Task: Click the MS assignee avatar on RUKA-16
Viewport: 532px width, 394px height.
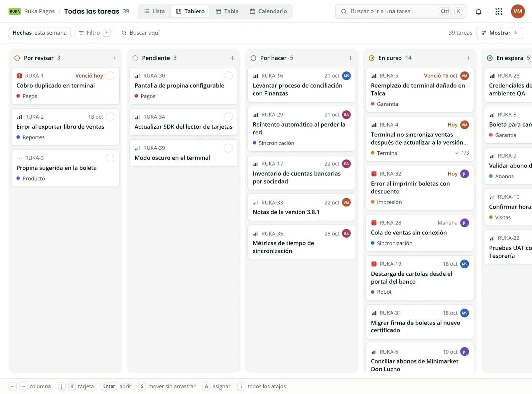Action: (346, 76)
